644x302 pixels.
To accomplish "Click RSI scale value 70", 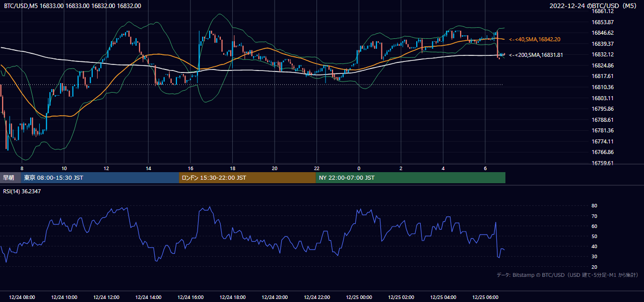I will [x=594, y=216].
